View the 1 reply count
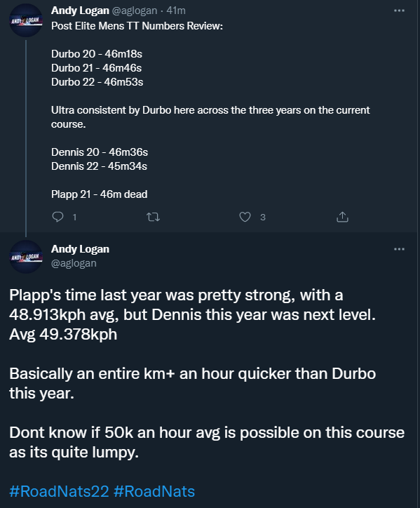420x508 pixels. pos(74,217)
